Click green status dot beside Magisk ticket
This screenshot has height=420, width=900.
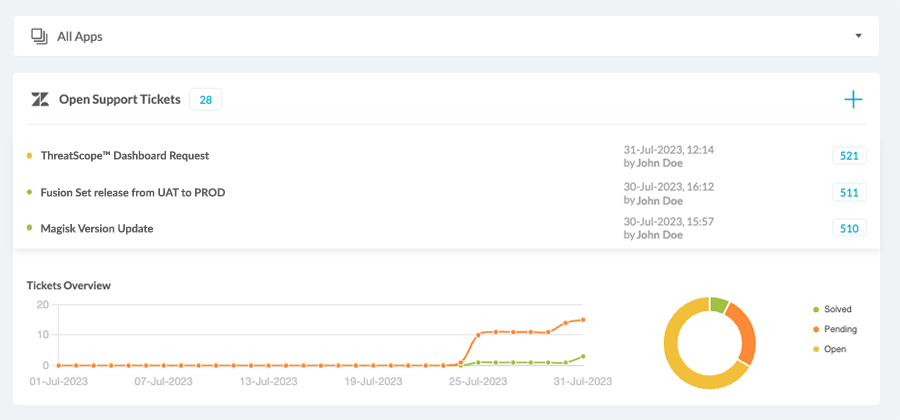[x=30, y=228]
